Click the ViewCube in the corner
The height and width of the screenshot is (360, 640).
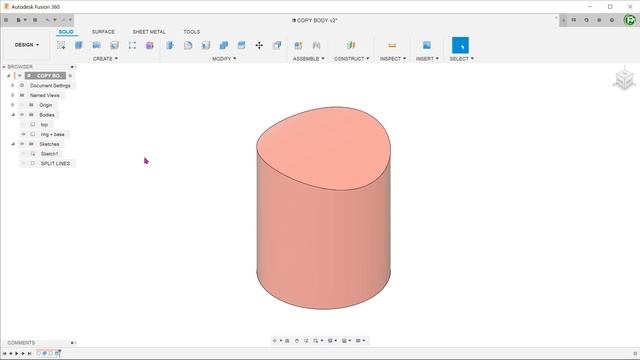(624, 79)
